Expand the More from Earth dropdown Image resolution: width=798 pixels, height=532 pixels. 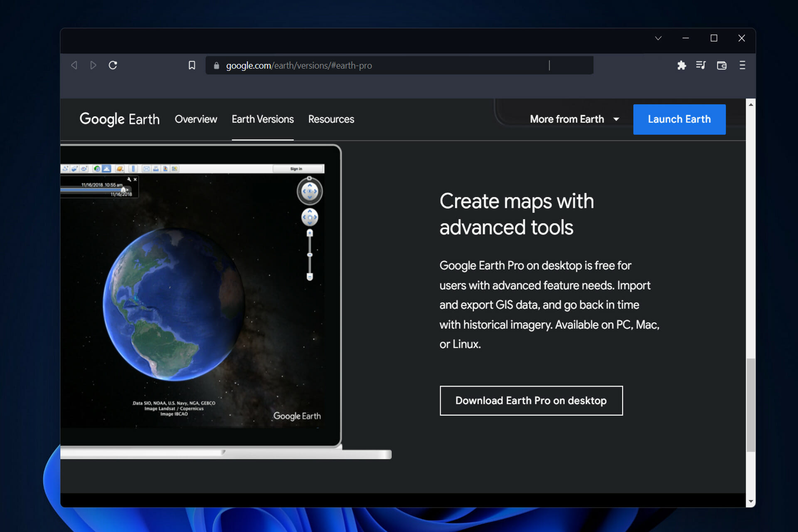point(574,119)
